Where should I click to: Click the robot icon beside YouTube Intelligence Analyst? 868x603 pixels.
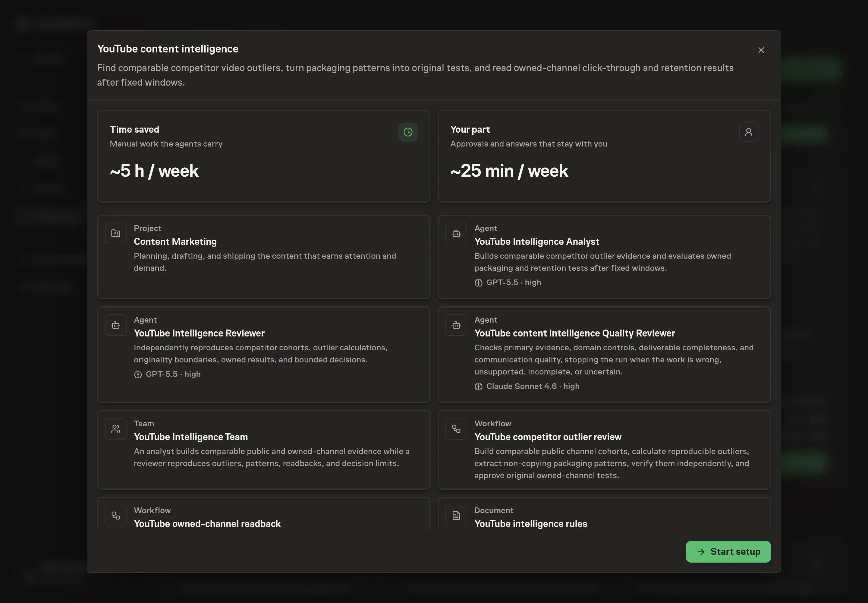pyautogui.click(x=456, y=233)
